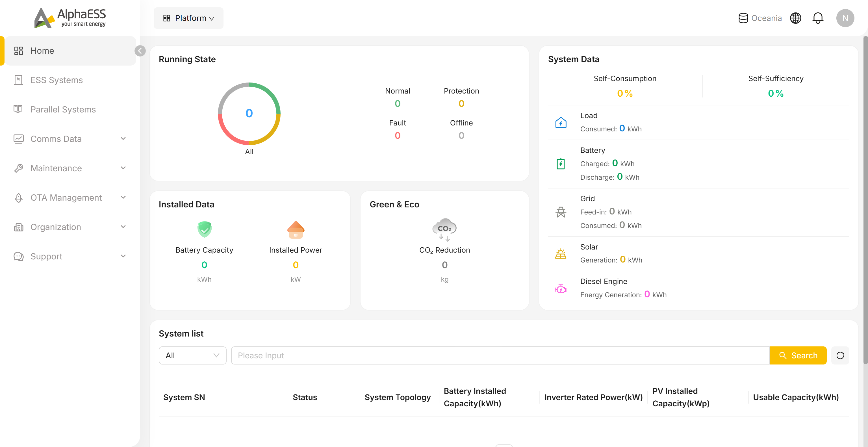Viewport: 868px width, 447px height.
Task: Click the Usable Capacity(kWh) column header
Action: point(796,397)
